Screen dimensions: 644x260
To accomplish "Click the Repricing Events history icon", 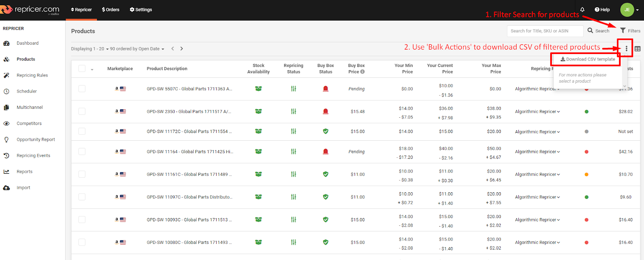I will pyautogui.click(x=6, y=156).
